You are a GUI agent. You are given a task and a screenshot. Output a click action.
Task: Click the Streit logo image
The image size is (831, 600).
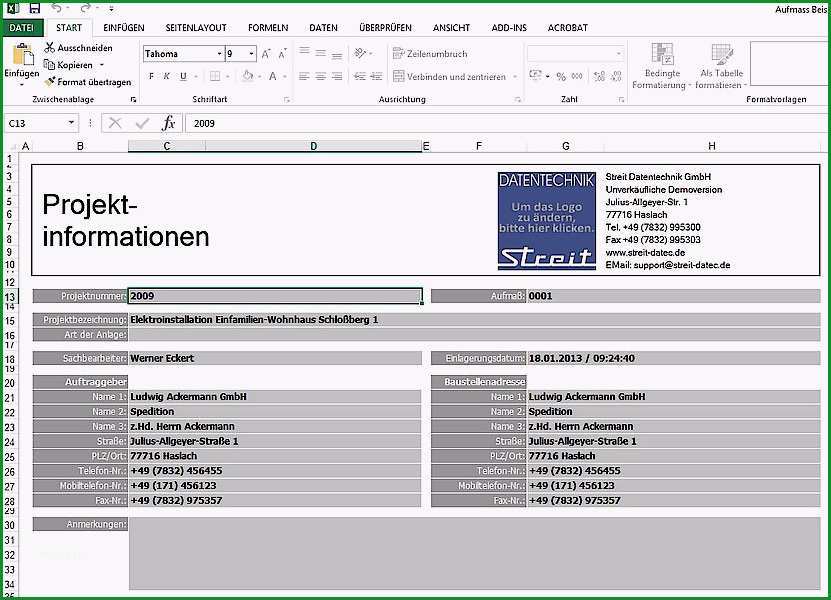[546, 220]
